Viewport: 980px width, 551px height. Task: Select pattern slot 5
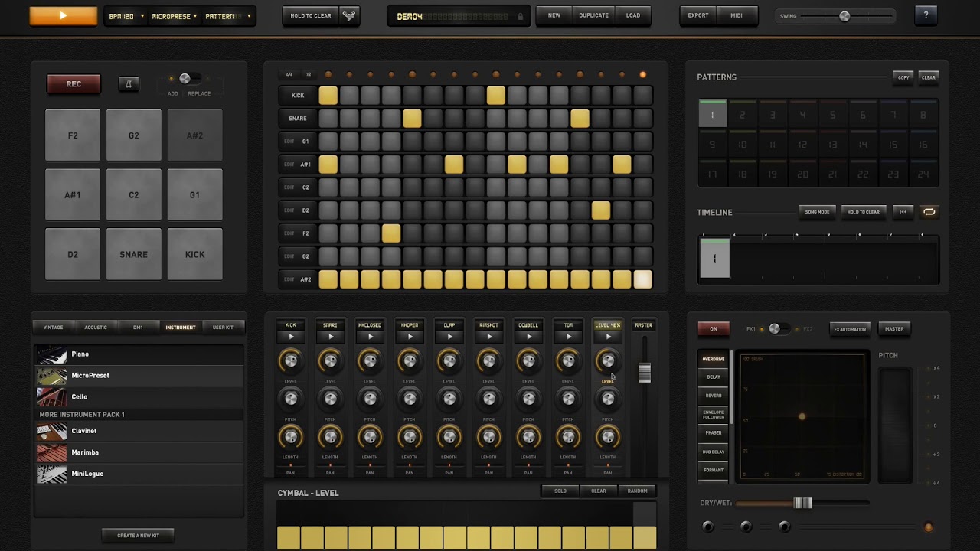click(x=832, y=114)
